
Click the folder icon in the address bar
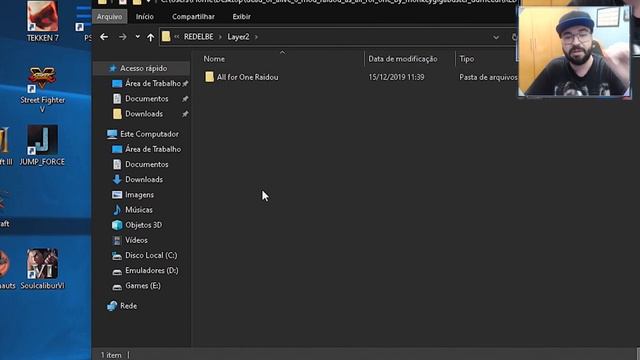(166, 37)
